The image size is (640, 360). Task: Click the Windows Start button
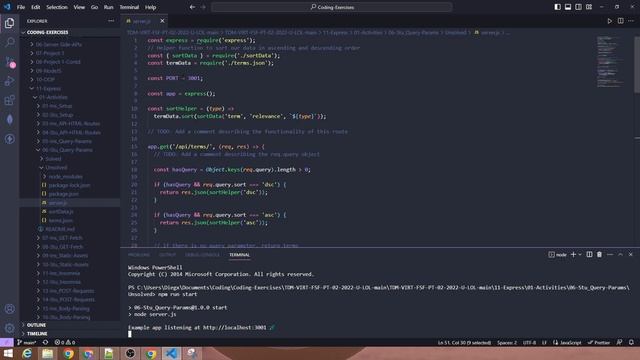pyautogui.click(x=8, y=353)
